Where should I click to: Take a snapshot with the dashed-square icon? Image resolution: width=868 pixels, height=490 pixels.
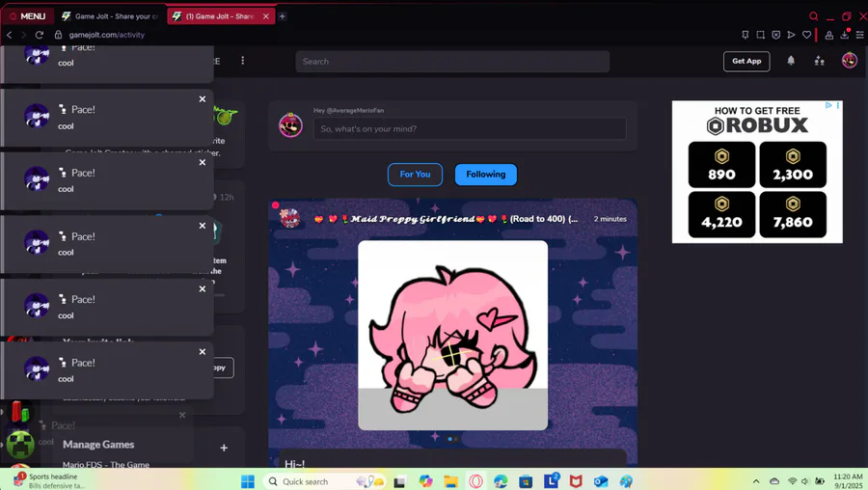point(761,35)
